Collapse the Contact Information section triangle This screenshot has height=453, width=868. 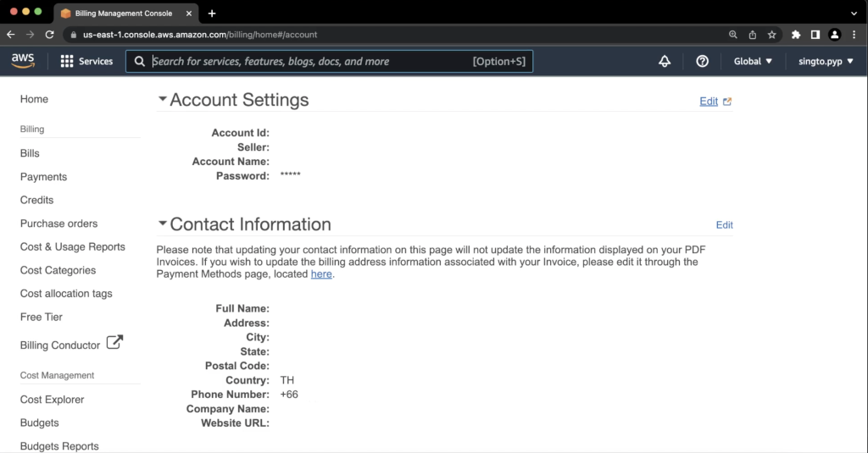162,224
